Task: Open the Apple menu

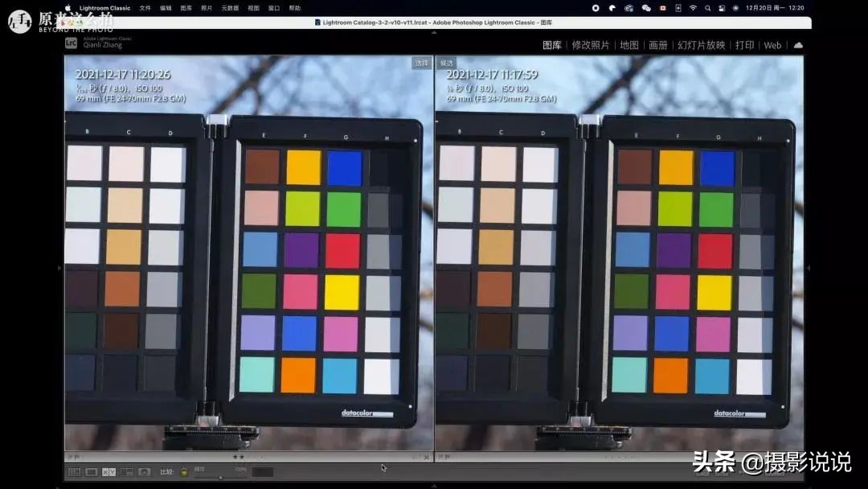Action: tap(68, 8)
